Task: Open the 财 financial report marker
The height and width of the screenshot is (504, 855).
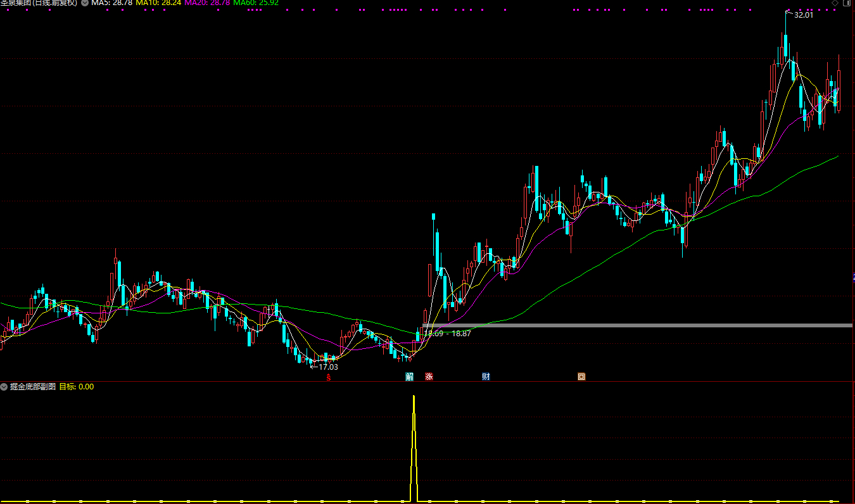Action: click(x=486, y=377)
